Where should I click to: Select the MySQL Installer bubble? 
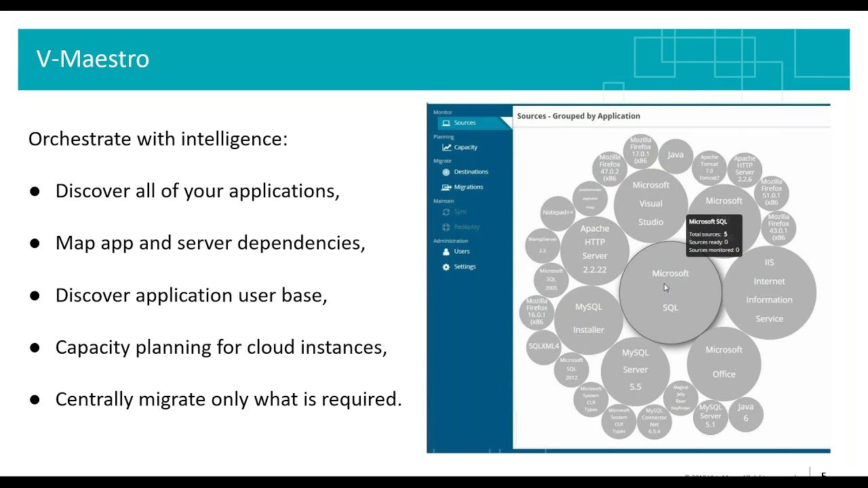click(589, 319)
